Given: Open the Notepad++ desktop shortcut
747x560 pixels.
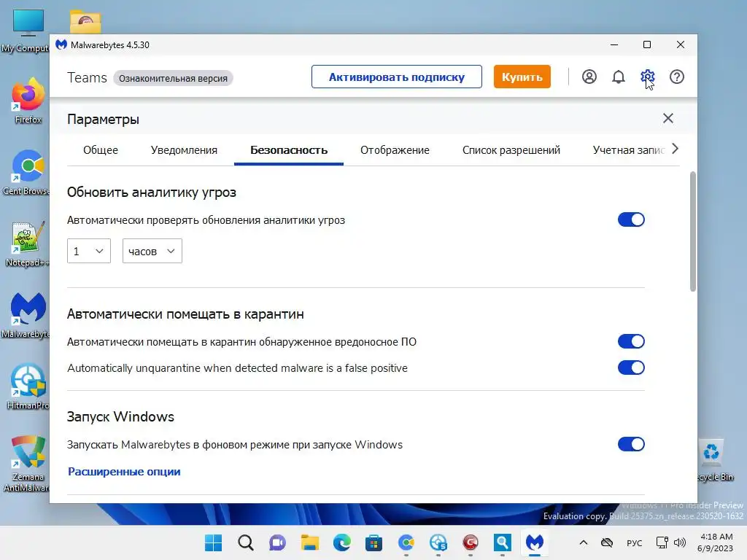Looking at the screenshot, I should (x=27, y=244).
